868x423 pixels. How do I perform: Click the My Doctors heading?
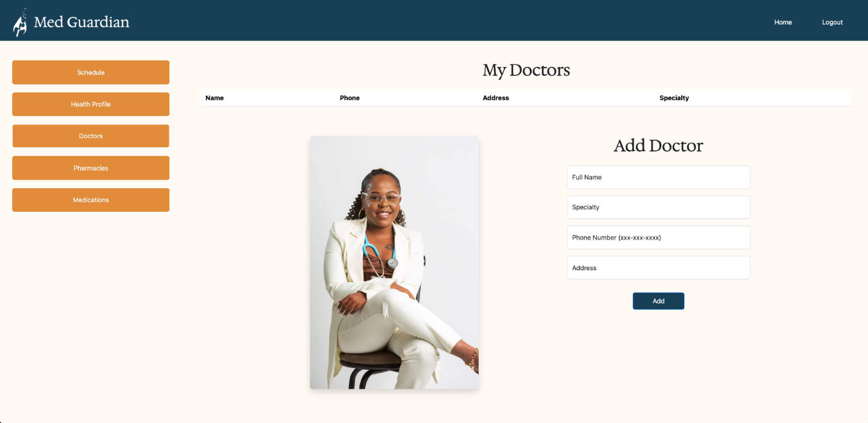(x=526, y=70)
